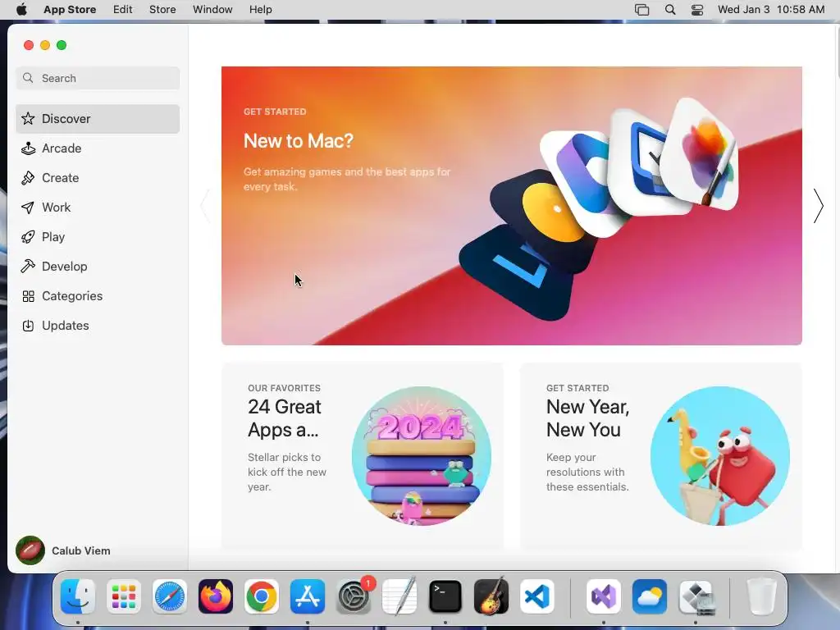
Task: Select the Develop hammer icon
Action: pyautogui.click(x=28, y=267)
